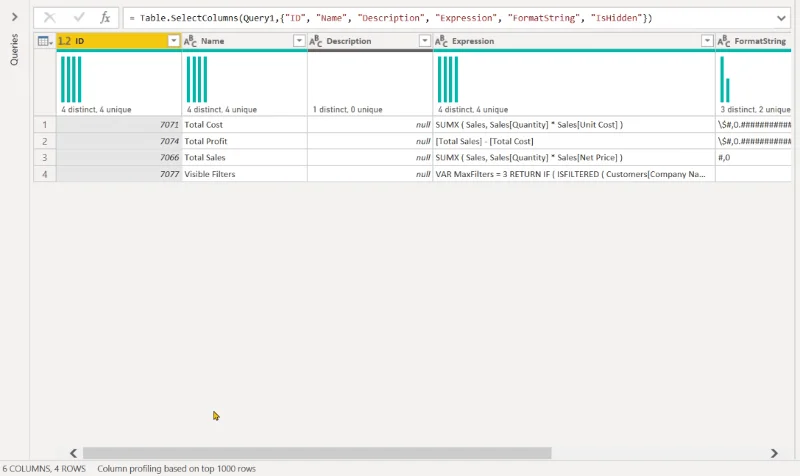Click '3 distinct, 2 unique' under FormatString

pos(755,110)
